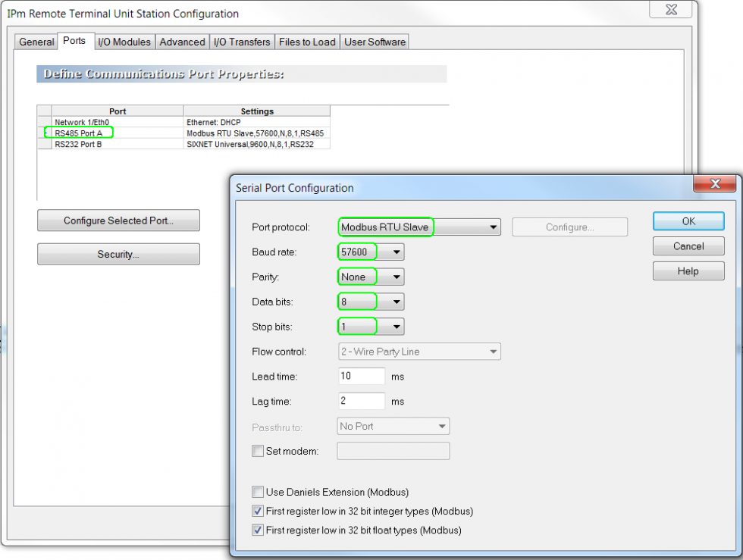The image size is (743, 560).
Task: Edit the Lead time value field
Action: 361,376
